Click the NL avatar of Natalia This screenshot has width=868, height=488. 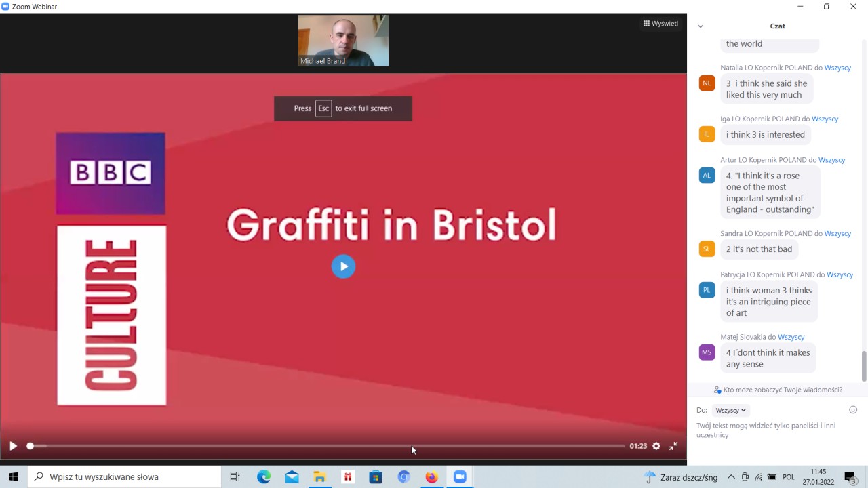pyautogui.click(x=707, y=83)
